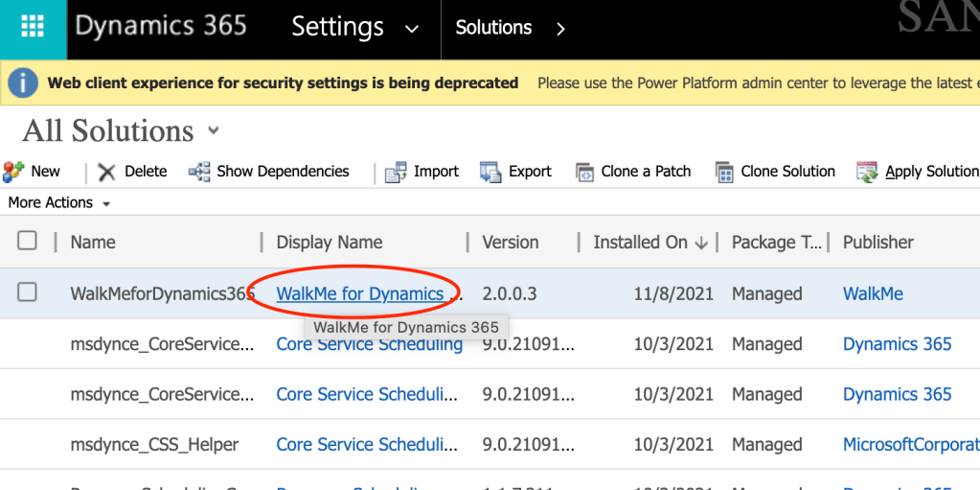Click the Export solution icon

[490, 172]
